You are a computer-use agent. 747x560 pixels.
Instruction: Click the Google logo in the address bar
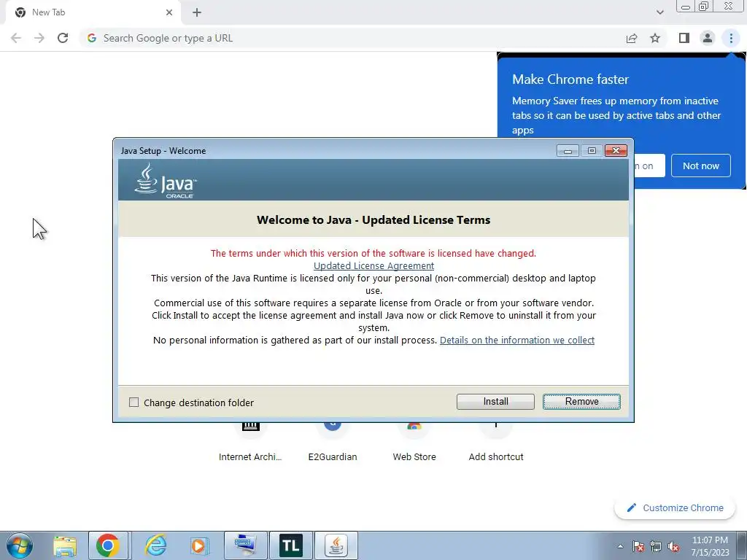(92, 38)
